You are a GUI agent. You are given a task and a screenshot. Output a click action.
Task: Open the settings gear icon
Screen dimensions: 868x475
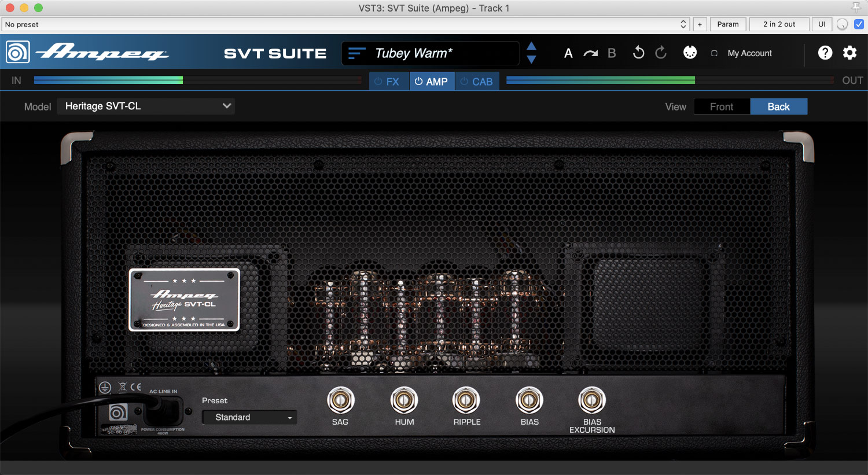[x=849, y=53]
